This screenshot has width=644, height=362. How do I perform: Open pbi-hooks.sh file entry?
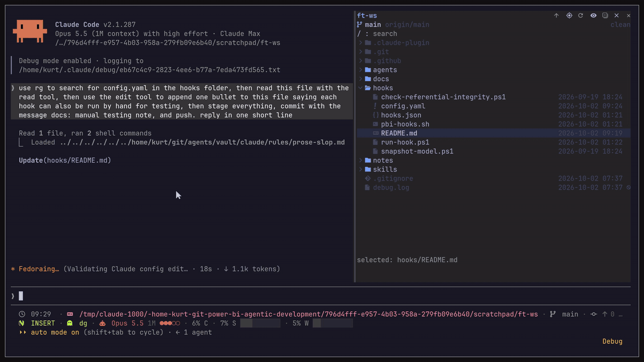[405, 124]
